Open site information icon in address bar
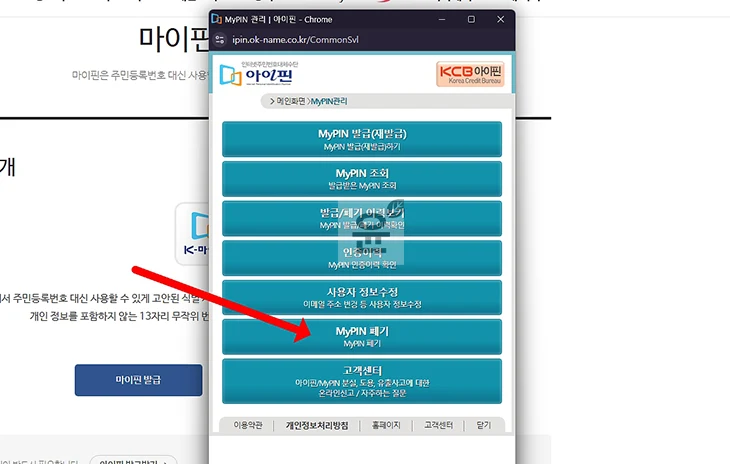The width and height of the screenshot is (730, 464). [221, 40]
